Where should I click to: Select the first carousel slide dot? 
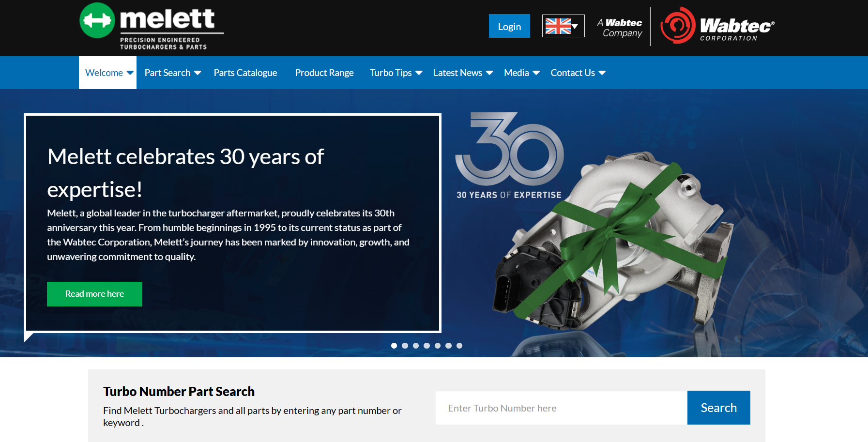tap(394, 346)
